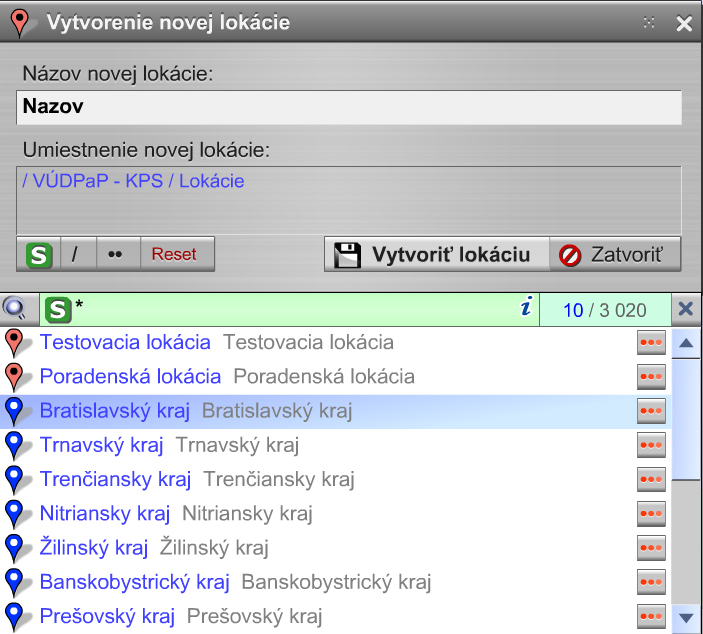Screen dimensions: 703x634
Task: Click blue pin icon of Nitriansky kraj
Action: pyautogui.click(x=16, y=514)
